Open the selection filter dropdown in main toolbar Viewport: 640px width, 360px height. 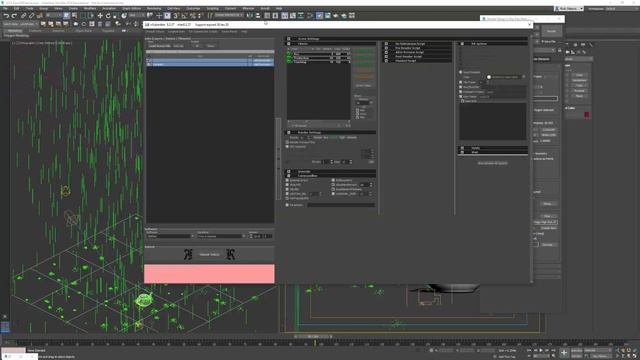tap(53, 16)
